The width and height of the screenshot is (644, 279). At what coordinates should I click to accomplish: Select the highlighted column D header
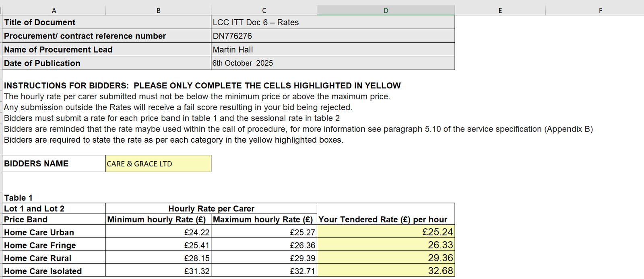[x=386, y=10]
